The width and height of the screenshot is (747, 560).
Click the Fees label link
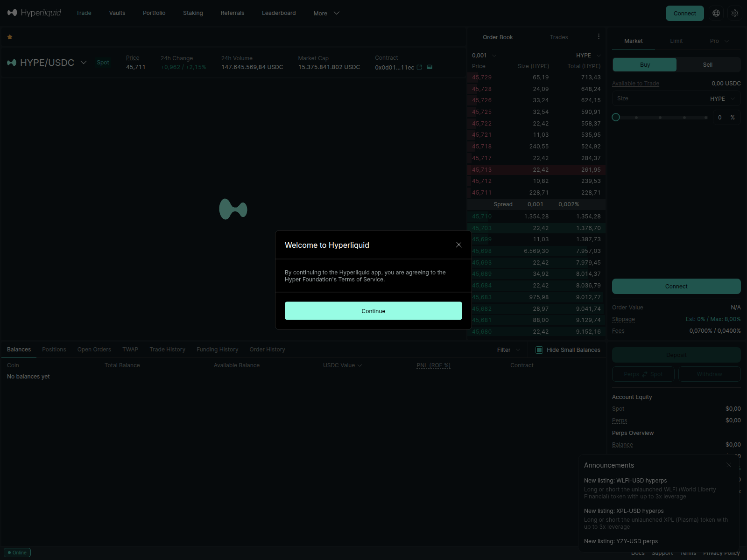618,331
